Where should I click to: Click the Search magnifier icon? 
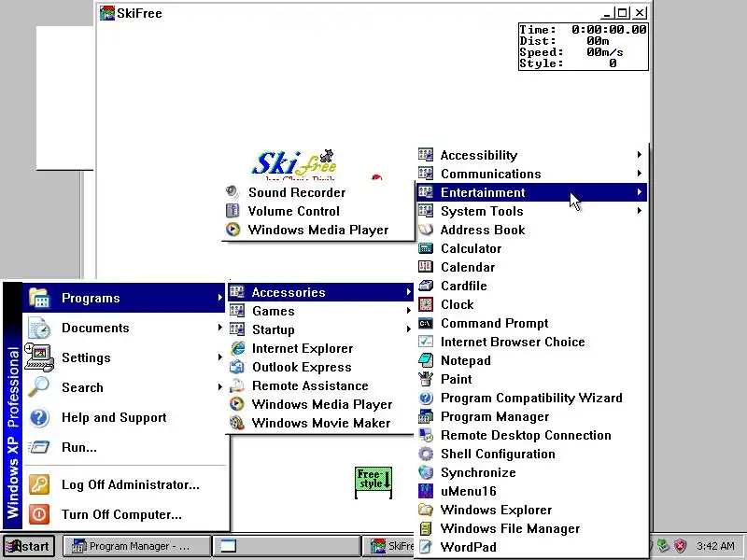pos(39,387)
